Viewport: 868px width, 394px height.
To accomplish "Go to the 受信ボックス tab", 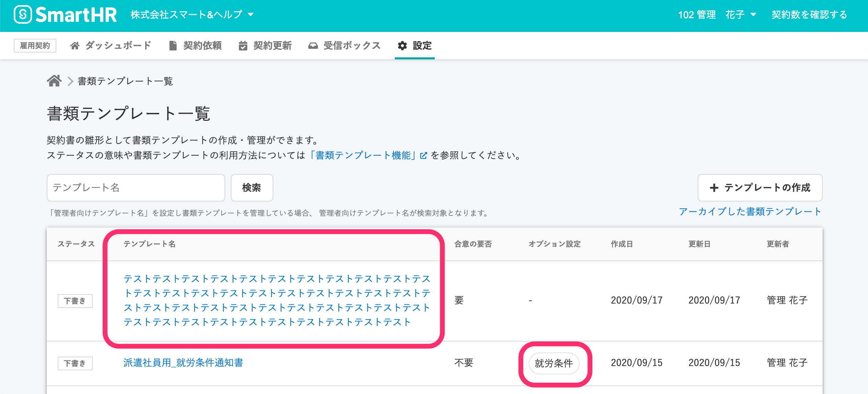I will tap(344, 46).
